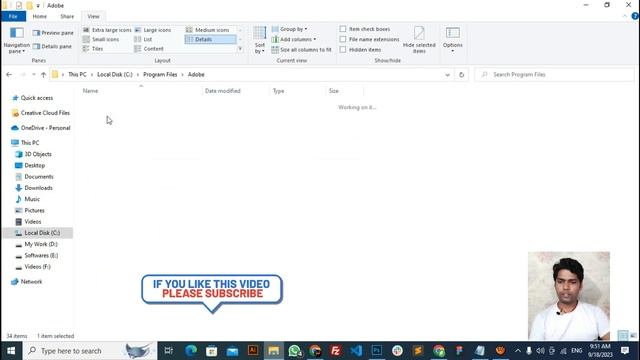Screen dimensions: 640x360
Task: Select Content layout
Action: 149,49
